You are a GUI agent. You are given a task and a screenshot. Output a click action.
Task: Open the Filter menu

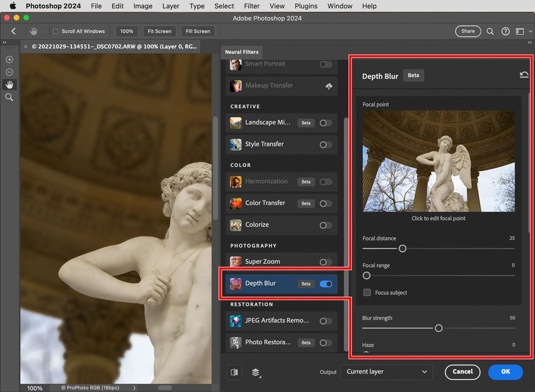coord(252,6)
